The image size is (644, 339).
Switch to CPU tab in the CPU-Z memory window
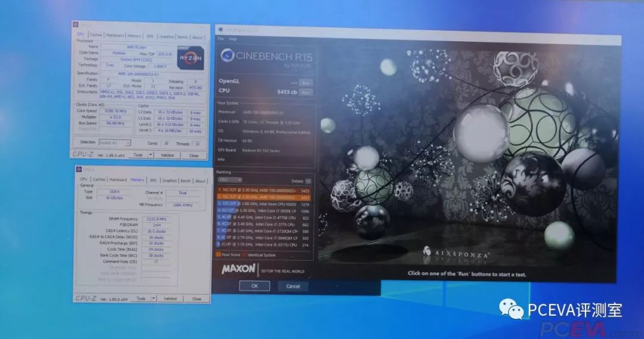(84, 179)
